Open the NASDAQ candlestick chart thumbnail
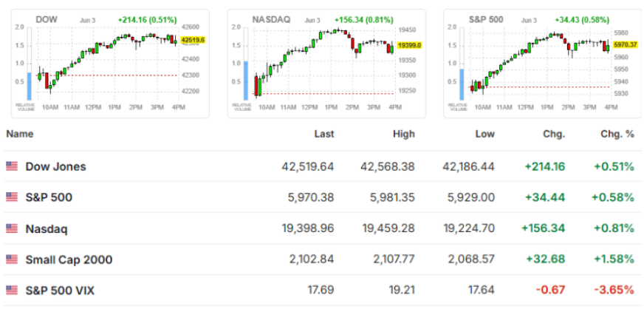The width and height of the screenshot is (644, 309). click(x=326, y=64)
